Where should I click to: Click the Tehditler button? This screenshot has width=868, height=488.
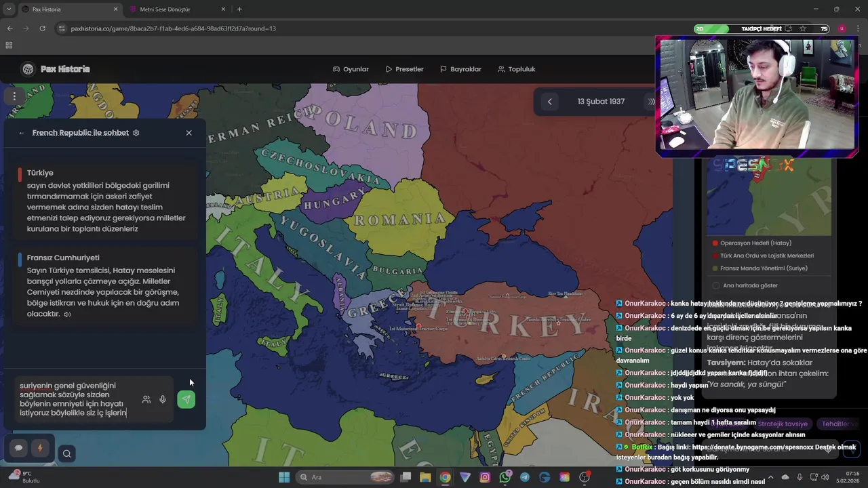pos(840,424)
